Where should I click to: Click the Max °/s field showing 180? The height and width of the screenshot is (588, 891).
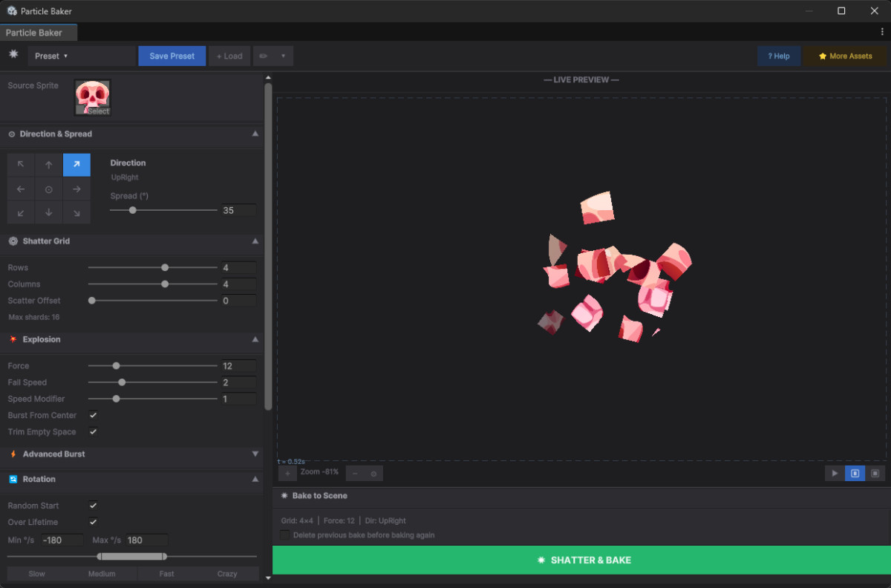click(x=146, y=540)
